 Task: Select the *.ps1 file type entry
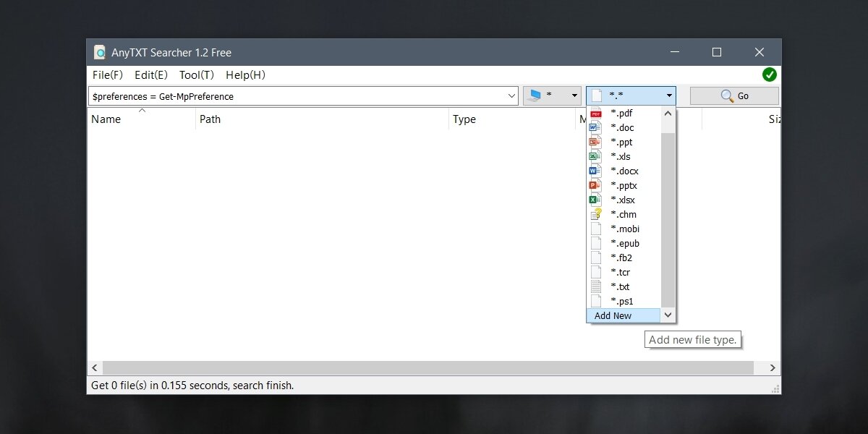(621, 301)
